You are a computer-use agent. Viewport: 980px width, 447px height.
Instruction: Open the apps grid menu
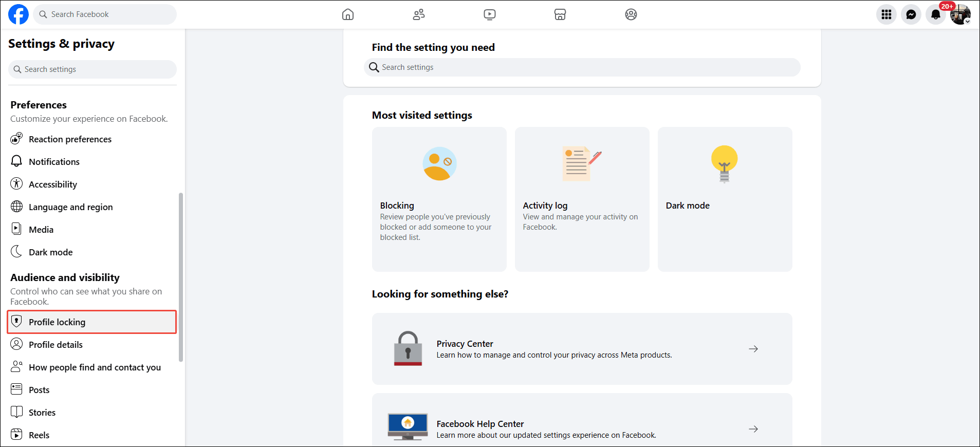[x=886, y=14]
